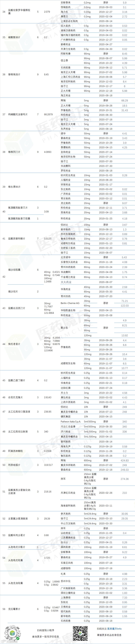Select drug name 利奈唑胺片

tap(14, 465)
